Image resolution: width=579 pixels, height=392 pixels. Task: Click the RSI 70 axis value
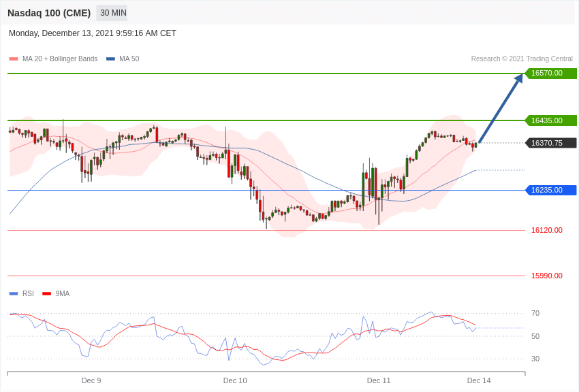[x=535, y=314]
